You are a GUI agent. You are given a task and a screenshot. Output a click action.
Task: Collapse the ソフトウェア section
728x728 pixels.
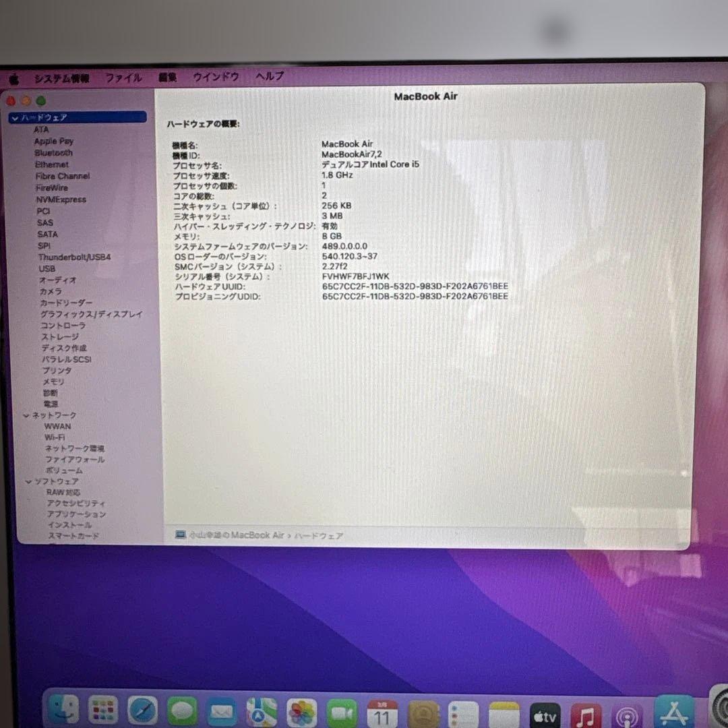point(28,482)
